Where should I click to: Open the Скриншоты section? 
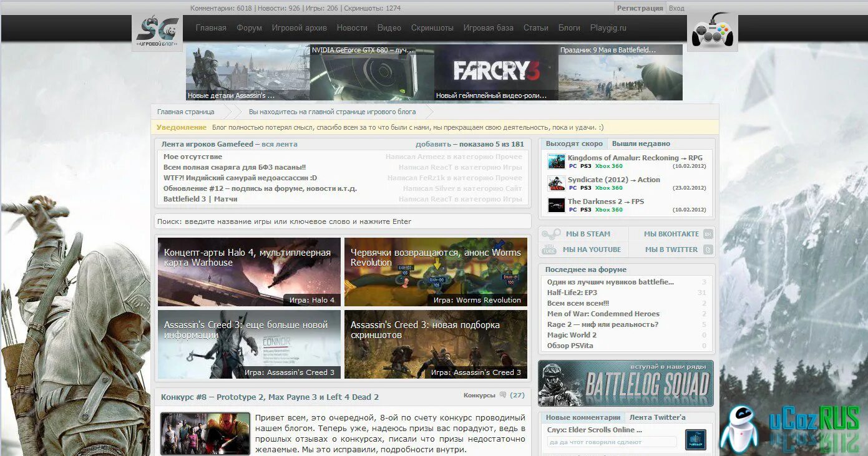point(432,28)
